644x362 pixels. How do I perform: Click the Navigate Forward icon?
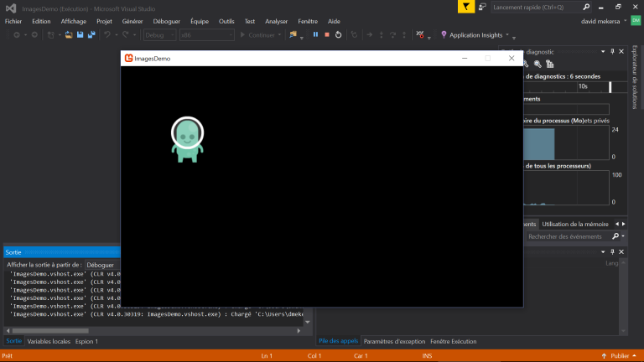click(34, 35)
